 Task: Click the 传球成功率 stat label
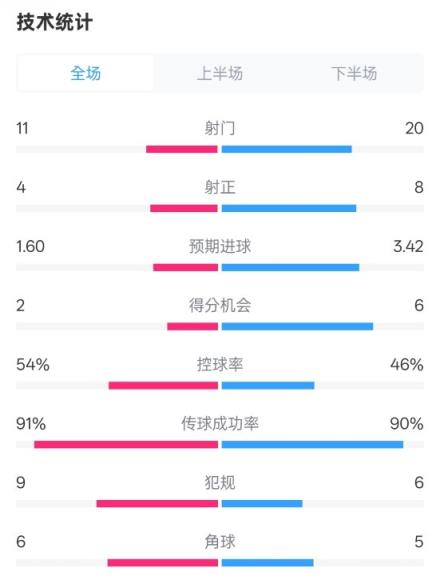point(220,423)
